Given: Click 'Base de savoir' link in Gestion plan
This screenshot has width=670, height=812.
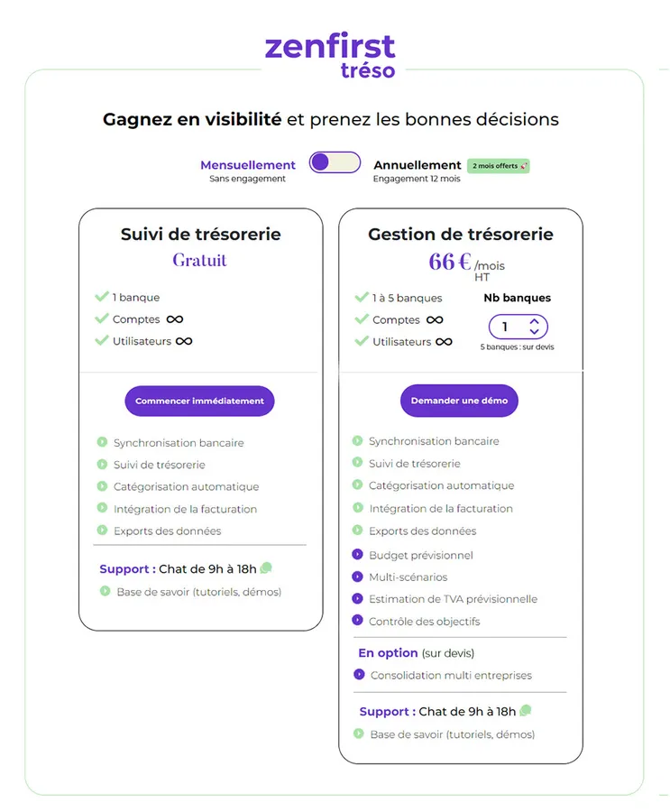Looking at the screenshot, I should click(x=452, y=734).
